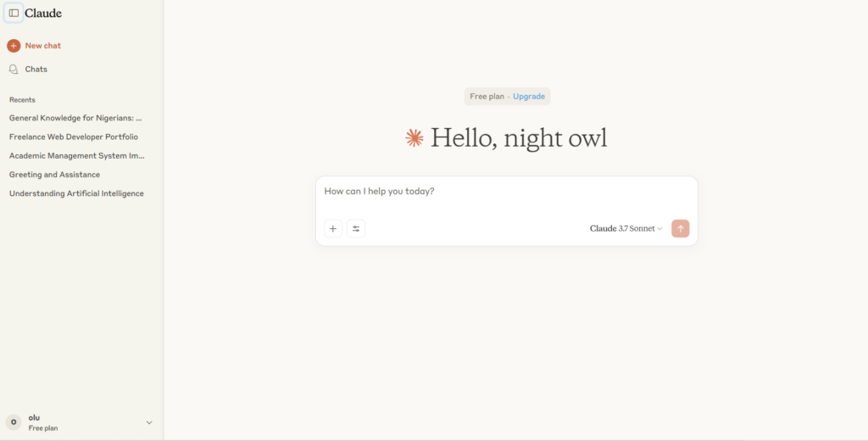Viewport: 868px width, 441px height.
Task: Expand the account menu chevron beside olu
Action: 149,422
